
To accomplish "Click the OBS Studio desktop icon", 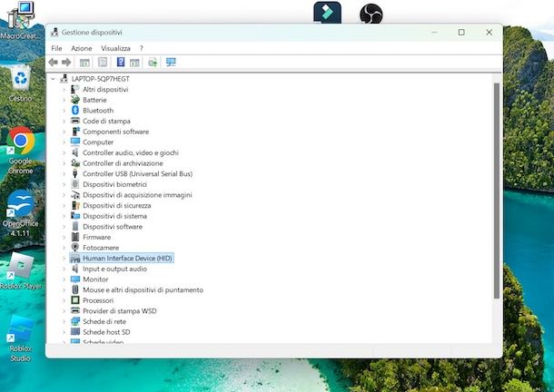I will [371, 14].
